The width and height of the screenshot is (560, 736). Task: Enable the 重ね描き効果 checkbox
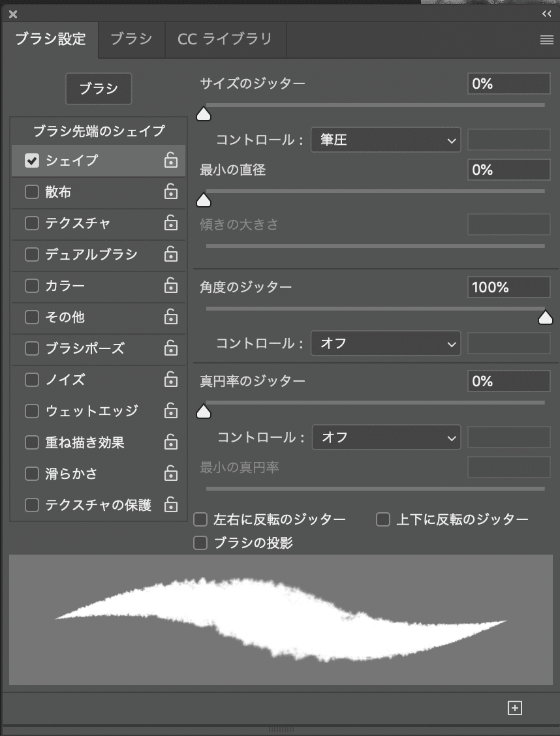[x=32, y=442]
